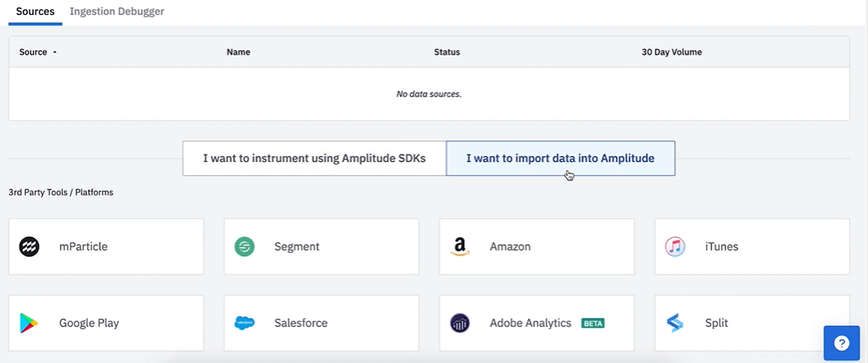Select the iTunes text label

[x=722, y=246]
